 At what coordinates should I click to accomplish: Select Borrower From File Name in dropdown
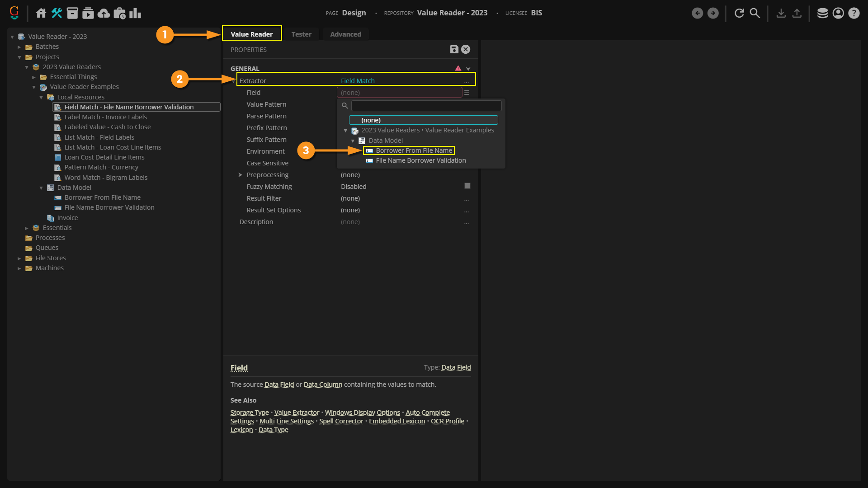(414, 150)
